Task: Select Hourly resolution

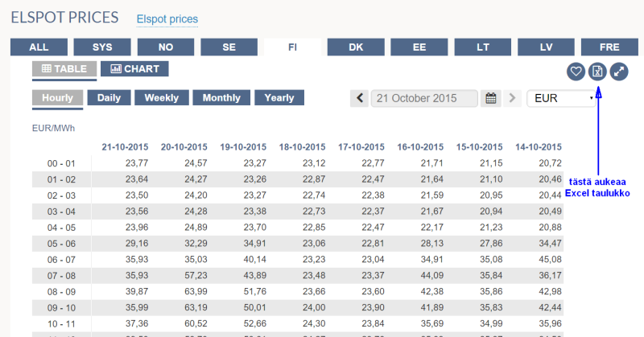Action: 57,98
